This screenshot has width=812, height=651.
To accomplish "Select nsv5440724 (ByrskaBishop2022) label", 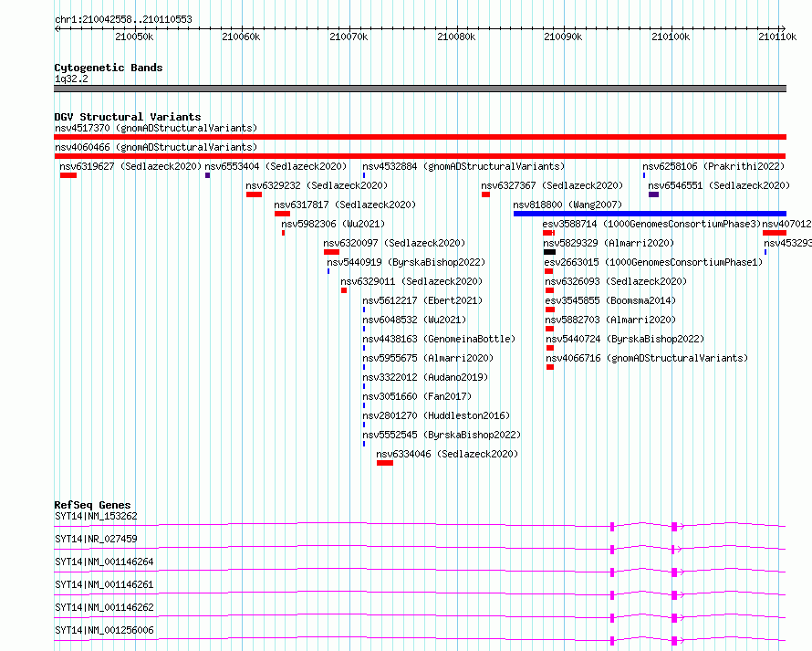I will tap(625, 339).
